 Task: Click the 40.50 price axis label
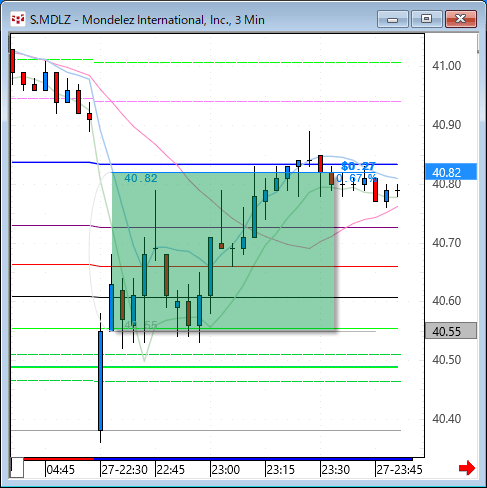click(x=447, y=360)
